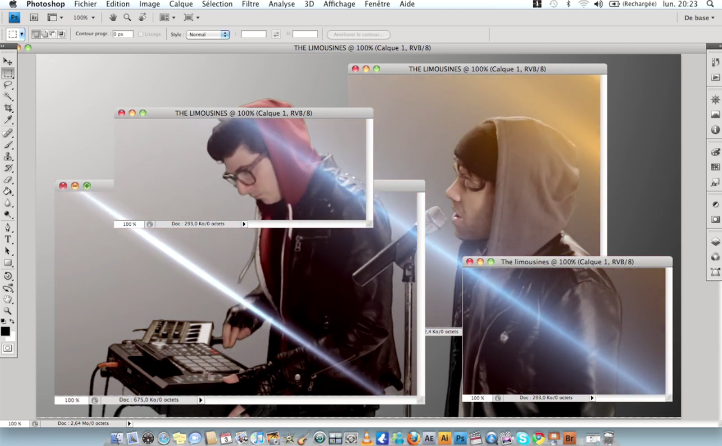Image resolution: width=722 pixels, height=446 pixels.
Task: Open the Fichier menu
Action: [85, 4]
